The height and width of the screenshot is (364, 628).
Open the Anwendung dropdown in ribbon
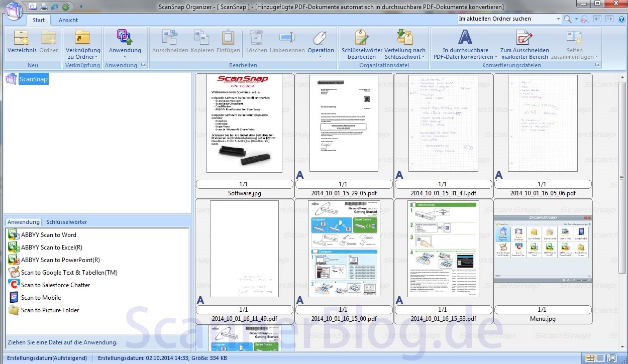tap(125, 57)
